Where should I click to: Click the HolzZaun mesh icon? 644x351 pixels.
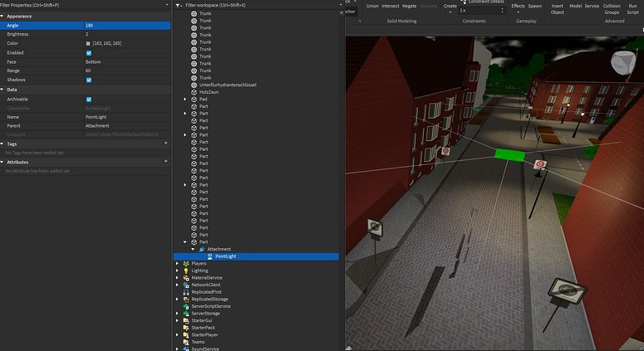194,92
